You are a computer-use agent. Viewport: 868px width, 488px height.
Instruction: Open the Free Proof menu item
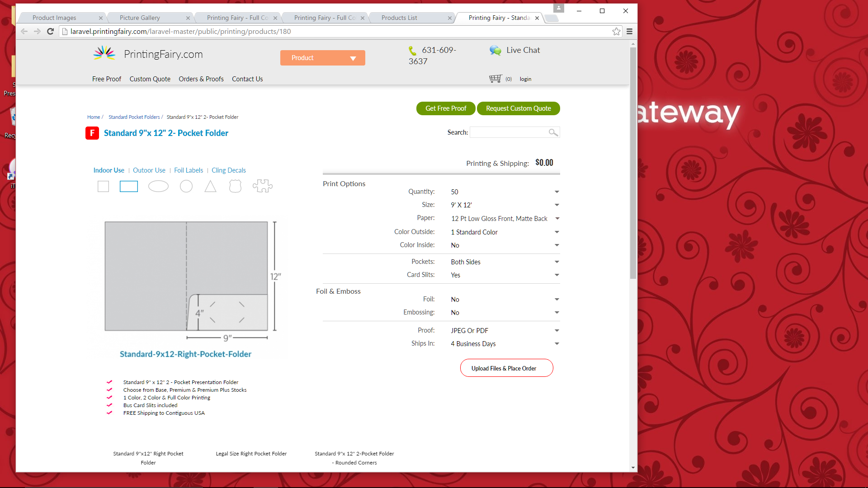[107, 79]
